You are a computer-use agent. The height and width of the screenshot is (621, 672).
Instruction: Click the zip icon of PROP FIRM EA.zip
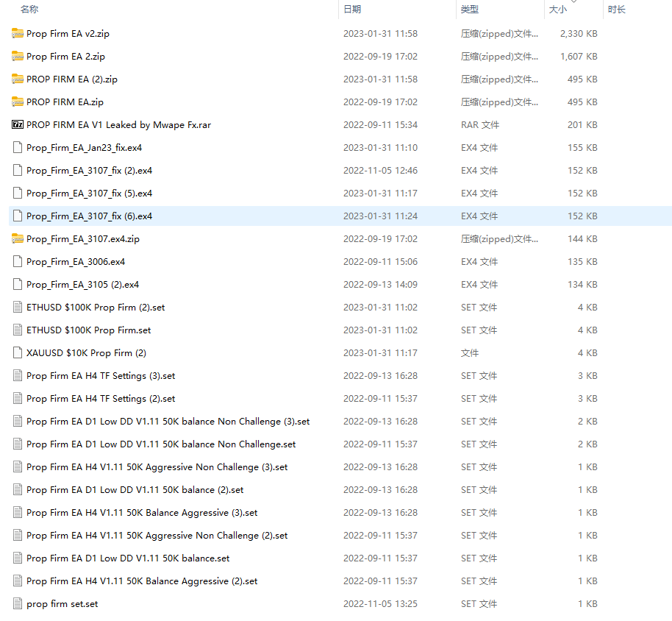pos(18,102)
